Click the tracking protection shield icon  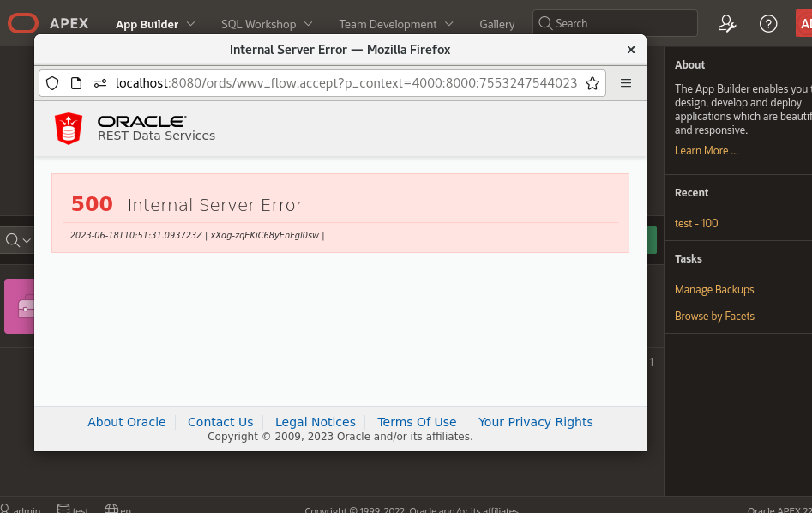point(52,83)
